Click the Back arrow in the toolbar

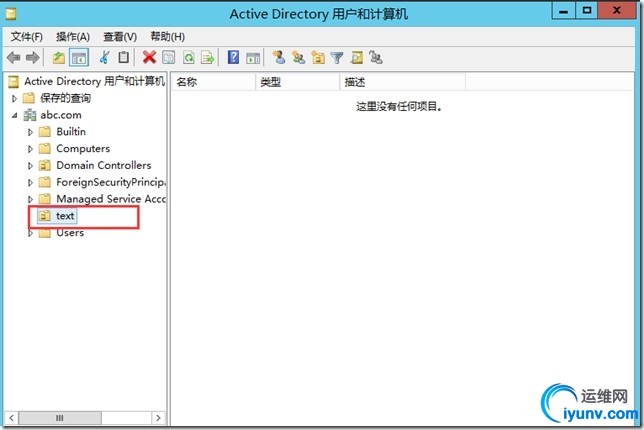tap(14, 58)
